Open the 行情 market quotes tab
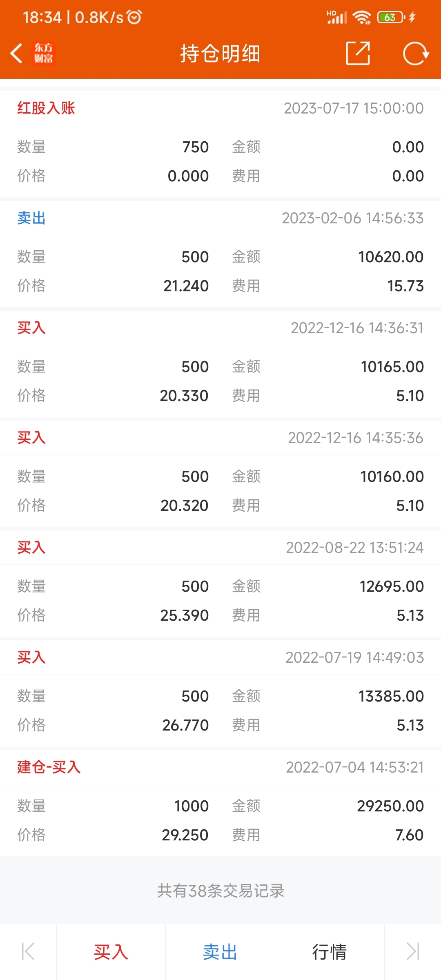Viewport: 441px width, 980px height. pyautogui.click(x=330, y=952)
